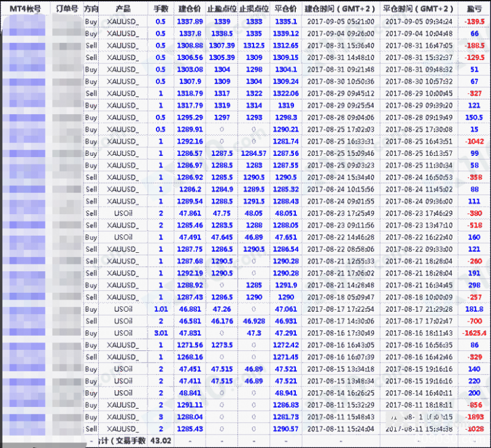
Task: Click the profit value 220
Action: tap(474, 381)
